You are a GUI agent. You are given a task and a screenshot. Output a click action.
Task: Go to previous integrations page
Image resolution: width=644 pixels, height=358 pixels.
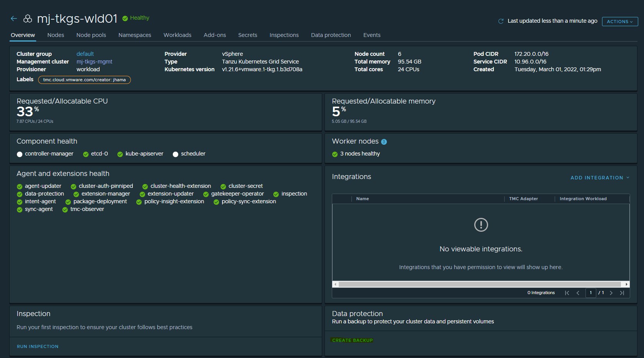(578, 293)
